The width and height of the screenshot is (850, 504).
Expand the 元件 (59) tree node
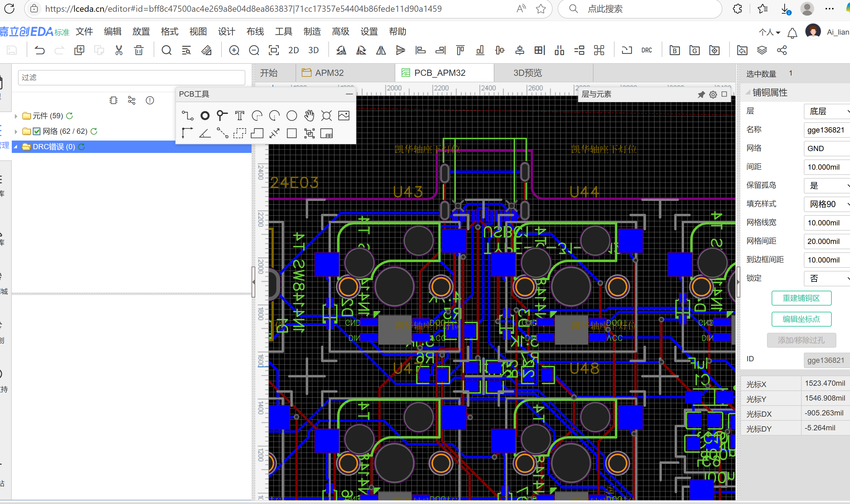point(16,116)
